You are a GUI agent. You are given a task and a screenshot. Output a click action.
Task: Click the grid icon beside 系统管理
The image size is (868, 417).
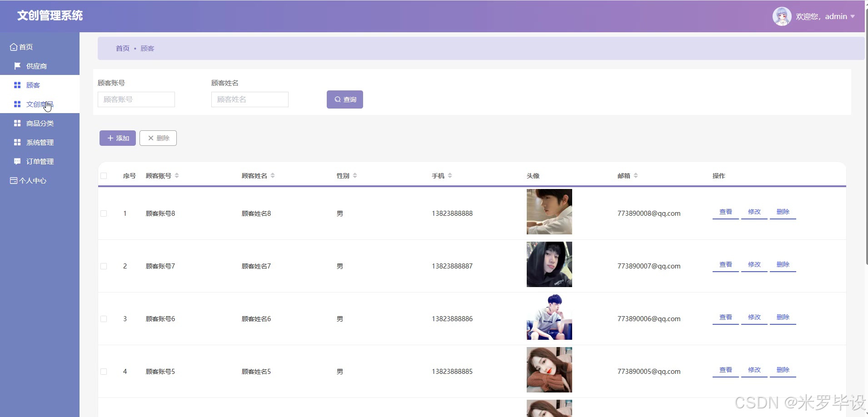coord(17,142)
